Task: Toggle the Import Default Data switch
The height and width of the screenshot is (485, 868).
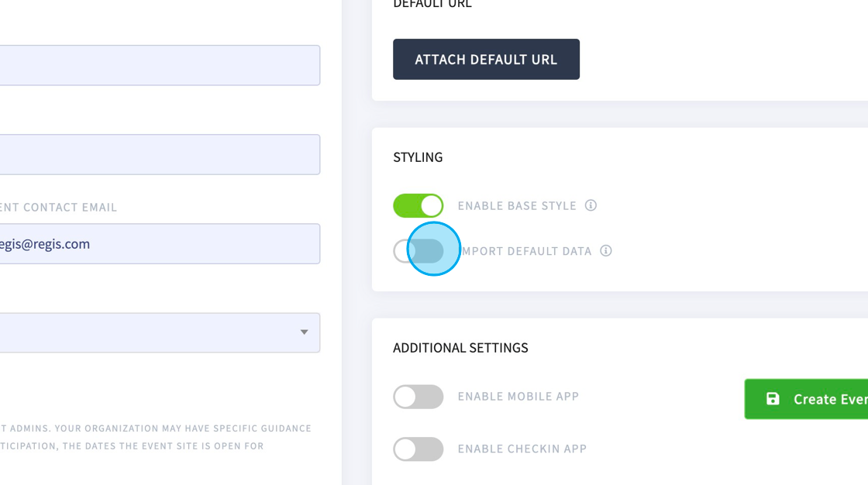Action: (x=418, y=251)
